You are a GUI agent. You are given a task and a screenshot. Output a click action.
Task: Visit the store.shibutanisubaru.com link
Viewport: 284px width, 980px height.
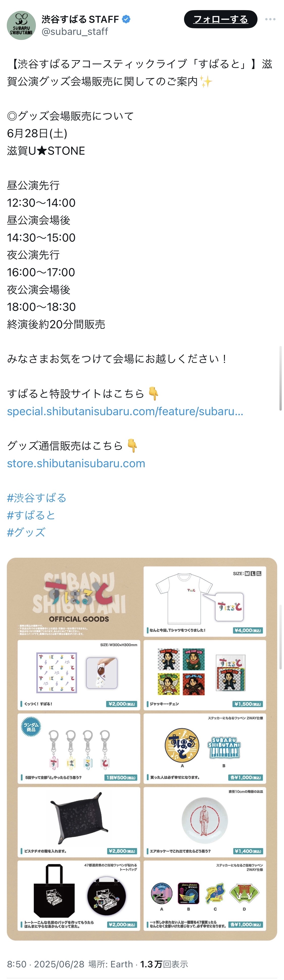76,463
